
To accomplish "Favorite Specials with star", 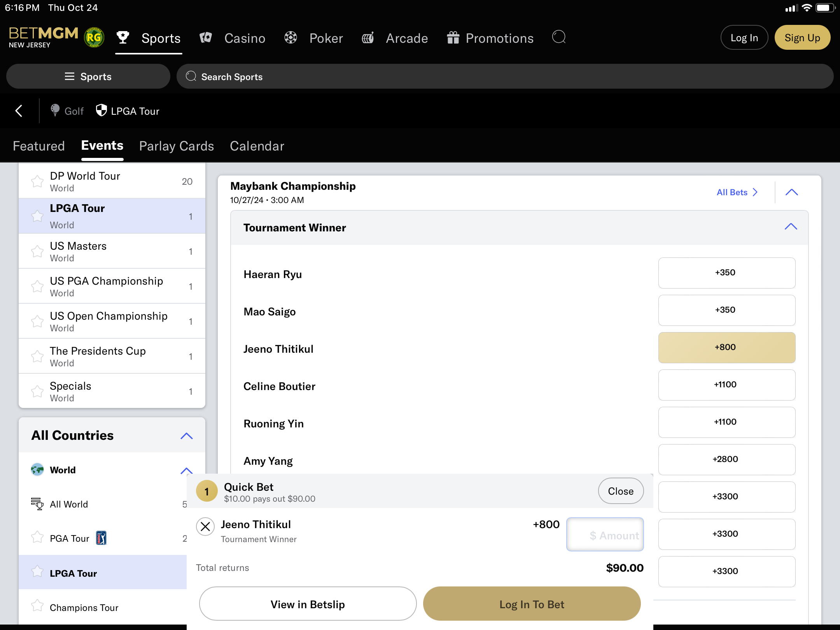I will pyautogui.click(x=37, y=391).
